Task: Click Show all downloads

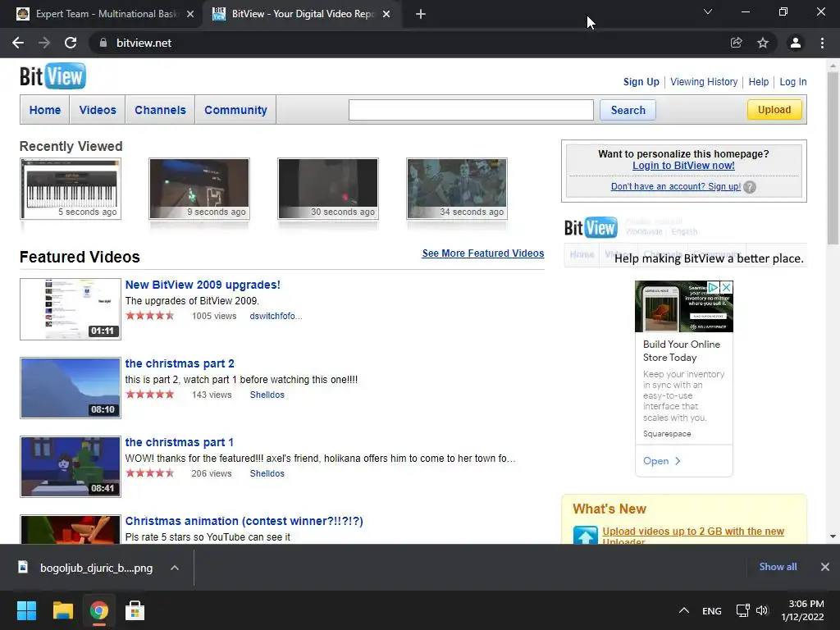Action: pos(778,567)
